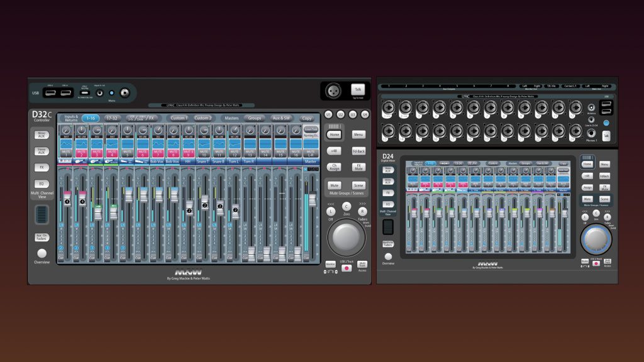Click channel 1 gain knob on D32C
644x362 pixels.
point(66,131)
